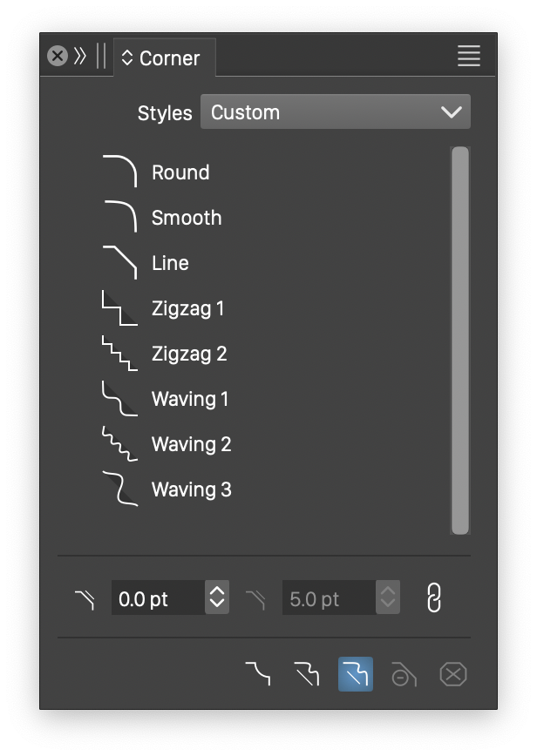The width and height of the screenshot is (537, 756).
Task: Click the 0.0 pt corner size field
Action: point(158,598)
